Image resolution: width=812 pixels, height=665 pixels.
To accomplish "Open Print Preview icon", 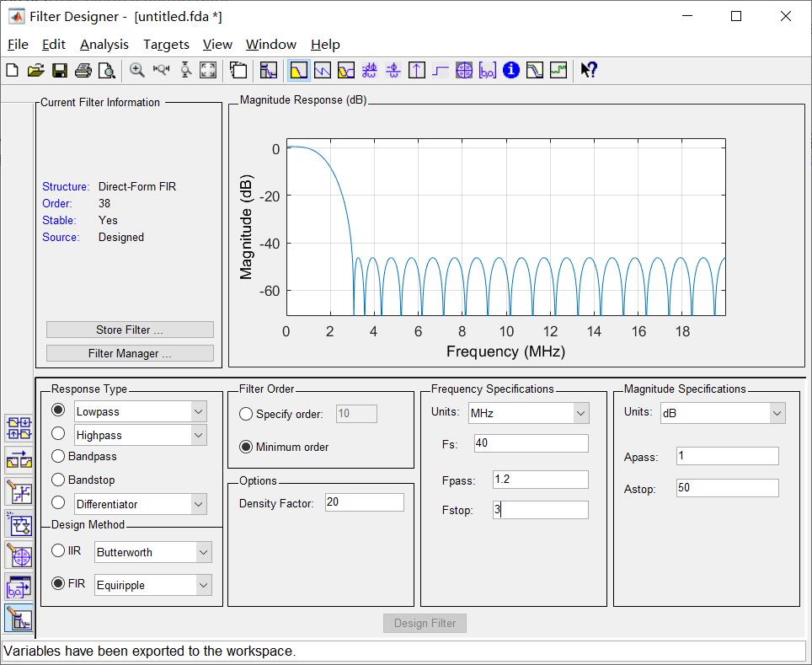I will [x=107, y=70].
